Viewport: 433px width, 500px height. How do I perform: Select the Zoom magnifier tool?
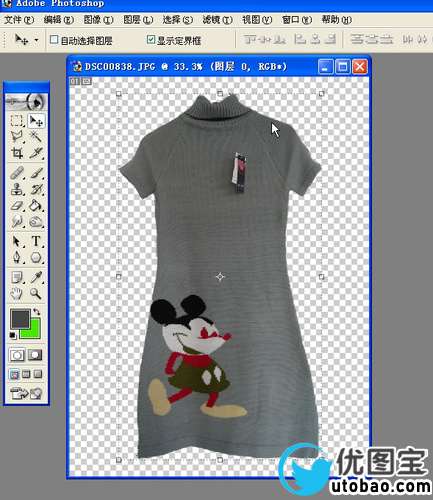coord(35,293)
